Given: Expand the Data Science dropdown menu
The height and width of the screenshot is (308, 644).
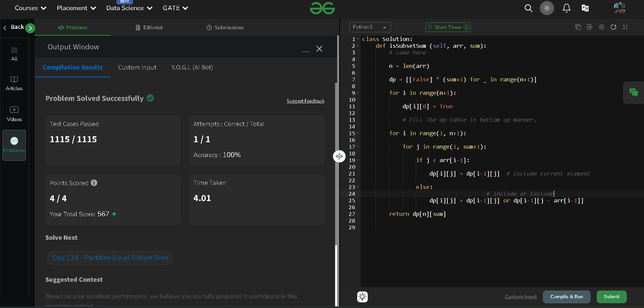Looking at the screenshot, I should [129, 8].
